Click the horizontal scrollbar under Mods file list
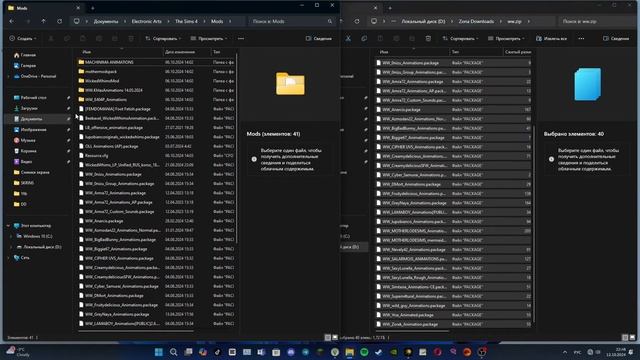The height and width of the screenshot is (360, 640). tap(136, 331)
